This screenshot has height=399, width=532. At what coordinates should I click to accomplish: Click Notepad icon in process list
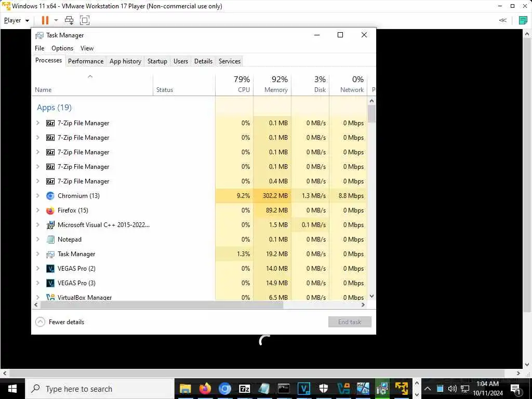click(50, 240)
